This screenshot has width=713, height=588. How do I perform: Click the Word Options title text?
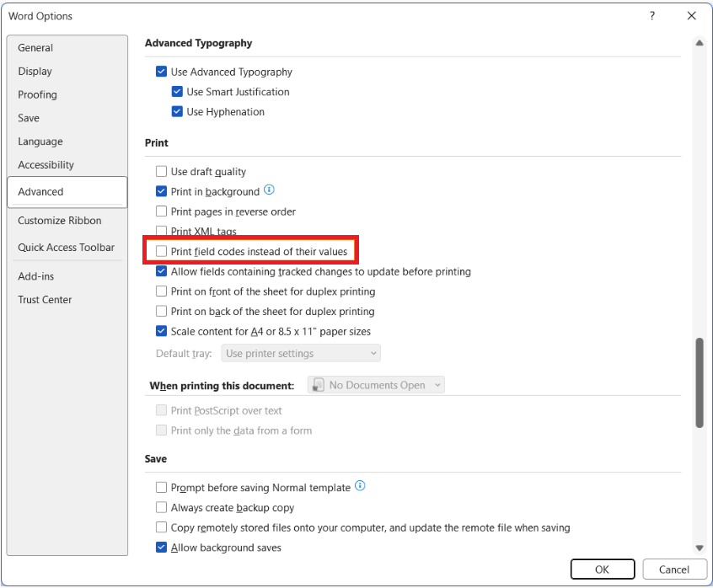[40, 16]
